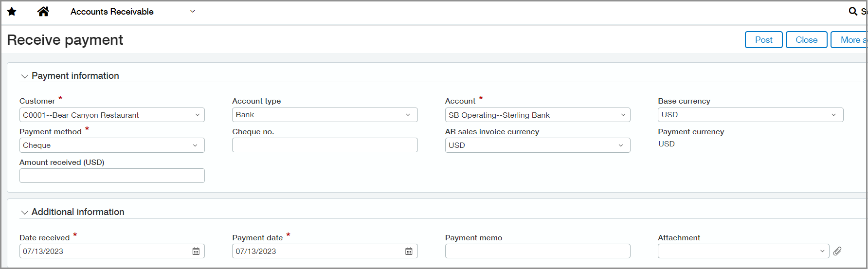The width and height of the screenshot is (868, 269).
Task: Collapse the Additional information section
Action: (25, 213)
